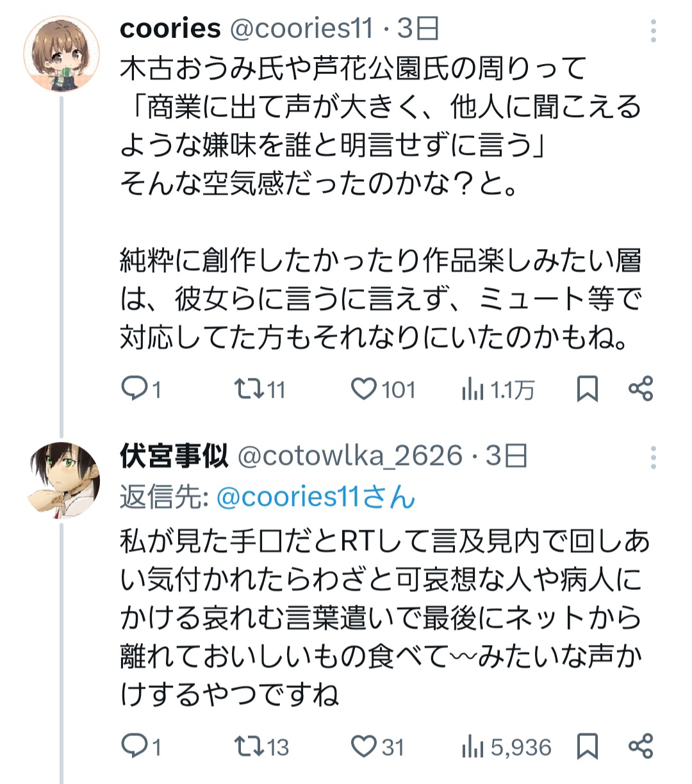Go to the coories display name

tap(170, 29)
